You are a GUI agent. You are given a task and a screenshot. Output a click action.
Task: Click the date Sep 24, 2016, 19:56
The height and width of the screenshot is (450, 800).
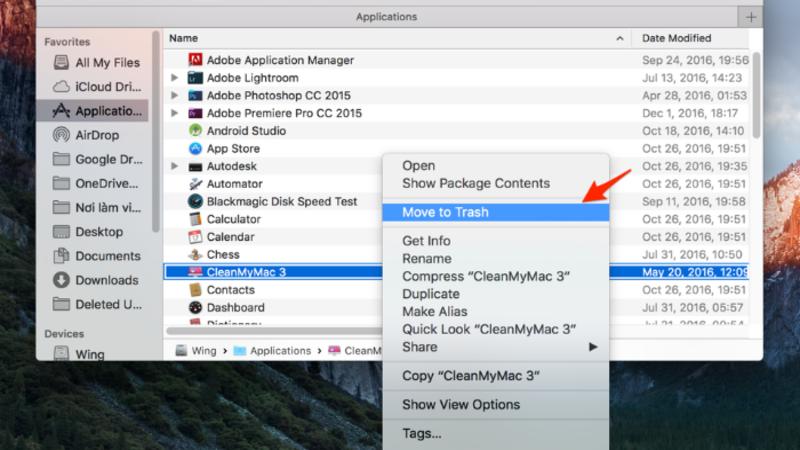pyautogui.click(x=695, y=60)
